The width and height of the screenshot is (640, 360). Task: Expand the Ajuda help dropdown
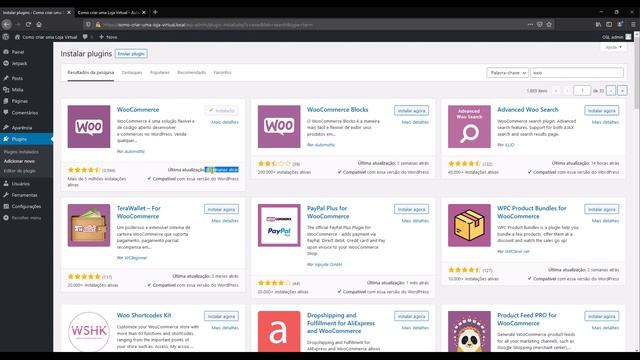pos(613,47)
